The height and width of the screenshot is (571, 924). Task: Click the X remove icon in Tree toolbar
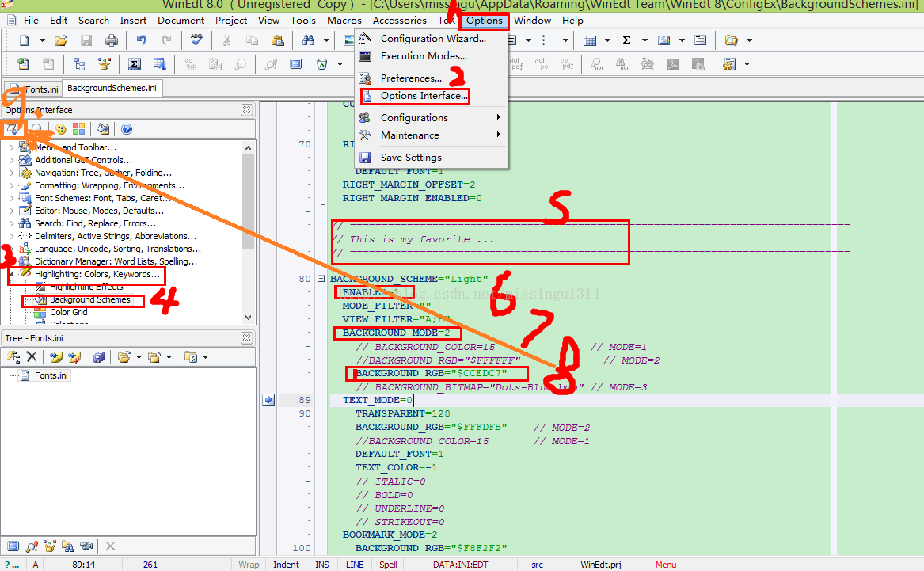[32, 356]
